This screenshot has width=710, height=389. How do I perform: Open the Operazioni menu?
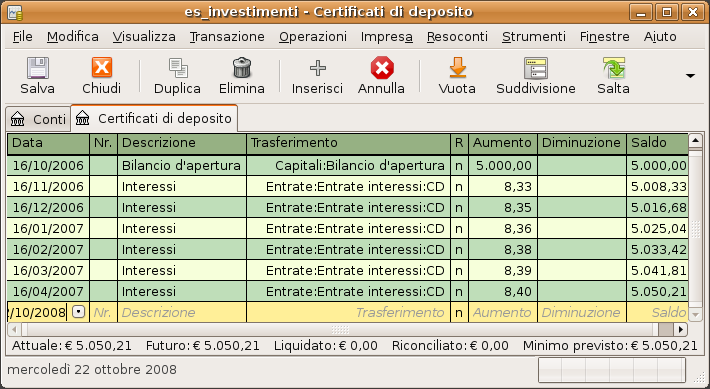(313, 36)
